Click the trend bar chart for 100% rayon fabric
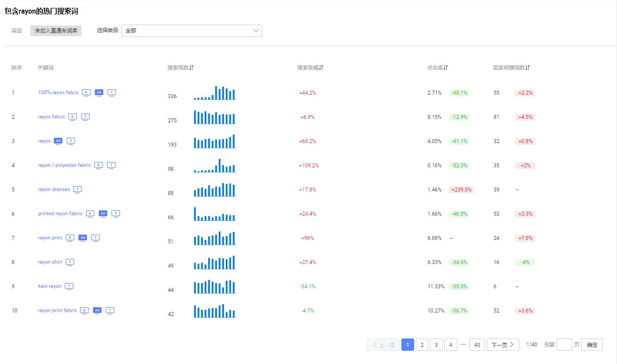 coord(215,93)
